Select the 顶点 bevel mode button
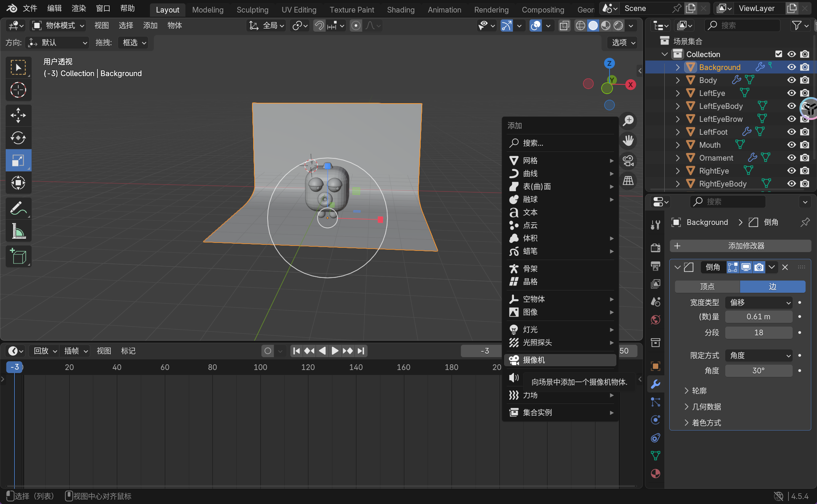 [707, 287]
